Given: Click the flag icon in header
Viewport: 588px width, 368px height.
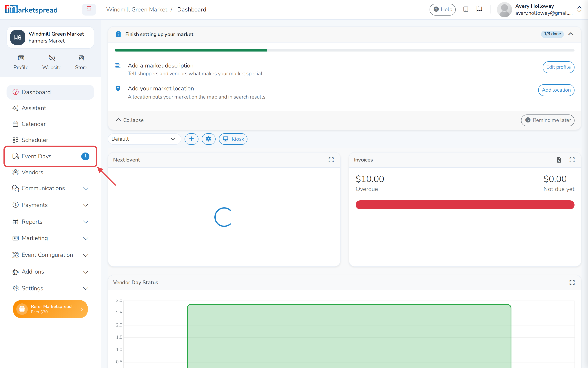Looking at the screenshot, I should [x=479, y=9].
